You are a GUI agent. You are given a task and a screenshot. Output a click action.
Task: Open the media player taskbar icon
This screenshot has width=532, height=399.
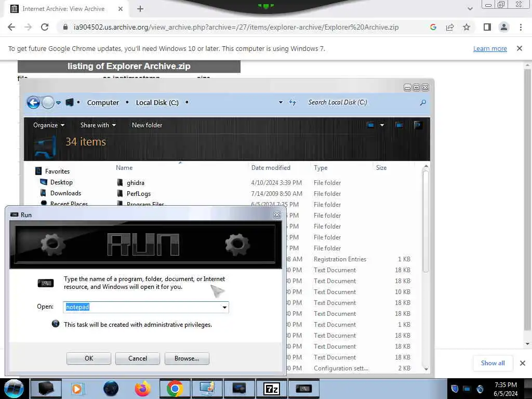(x=78, y=389)
